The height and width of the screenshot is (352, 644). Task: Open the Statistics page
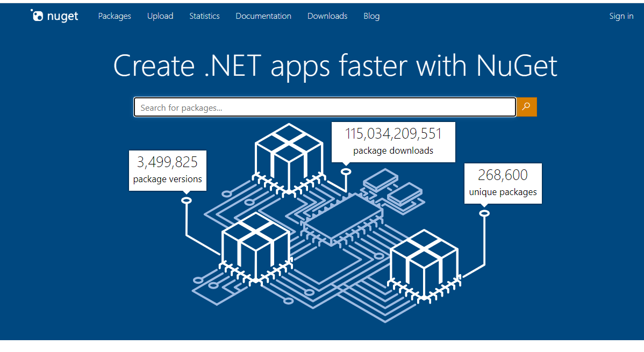204,16
